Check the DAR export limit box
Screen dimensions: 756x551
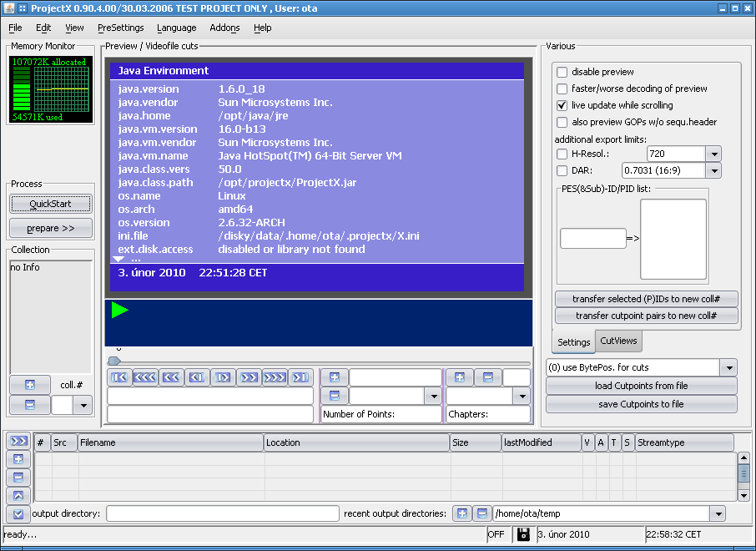(562, 170)
